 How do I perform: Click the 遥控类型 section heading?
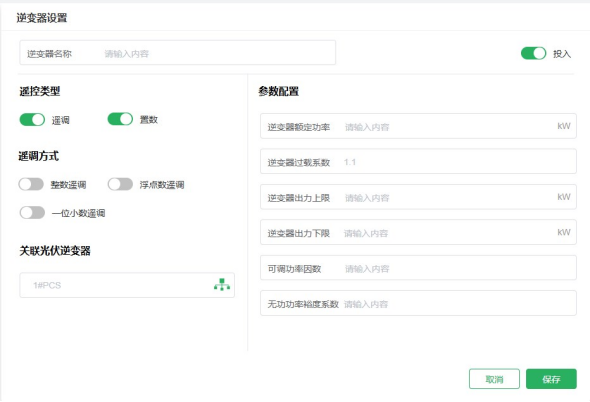[40, 91]
